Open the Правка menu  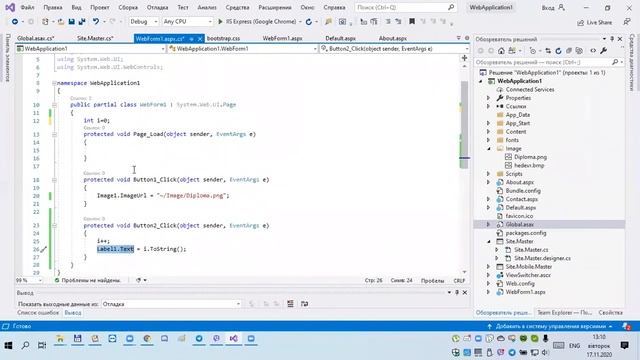coord(53,7)
